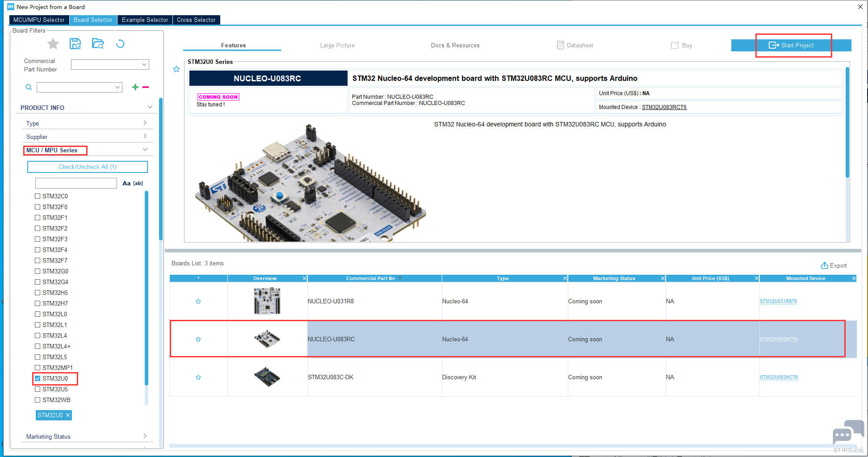Uncheck the STM32U0 series checkbox
Screen dimensions: 868x457
point(38,378)
